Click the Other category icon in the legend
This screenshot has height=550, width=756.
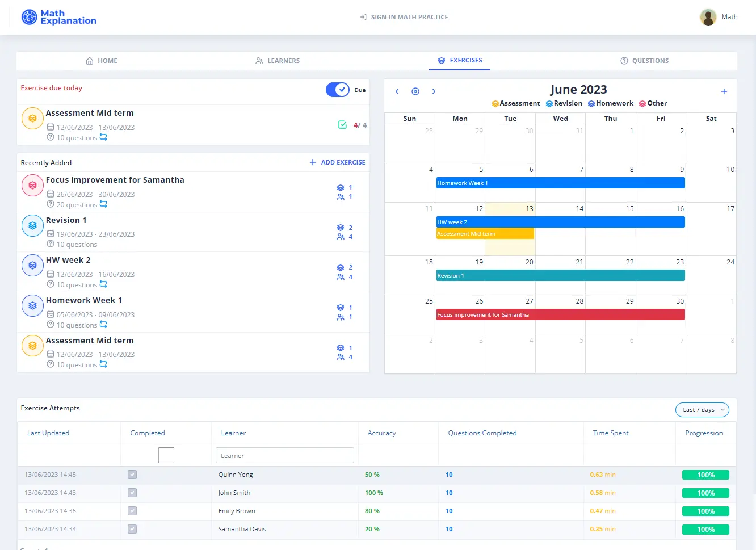642,103
